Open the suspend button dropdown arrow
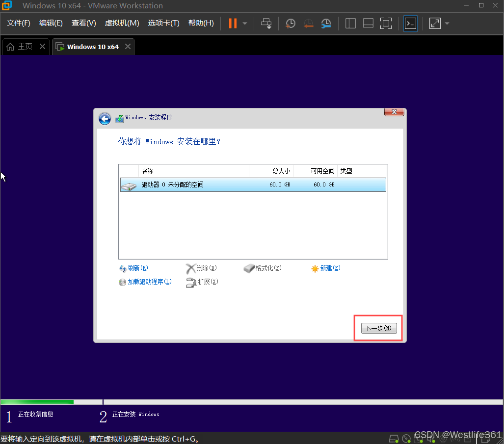Screen dimensions: 504x444 (244, 23)
